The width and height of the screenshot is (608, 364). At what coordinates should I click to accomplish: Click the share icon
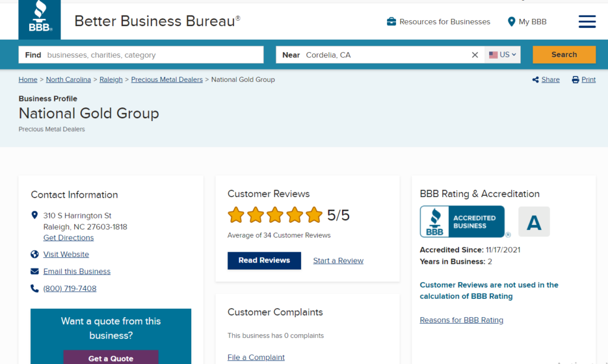(x=536, y=80)
